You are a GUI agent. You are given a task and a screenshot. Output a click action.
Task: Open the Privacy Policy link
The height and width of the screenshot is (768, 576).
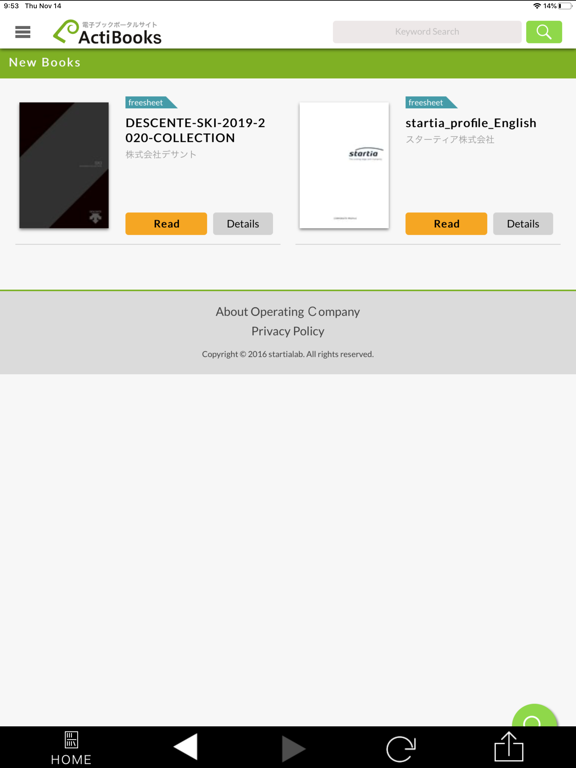point(288,331)
